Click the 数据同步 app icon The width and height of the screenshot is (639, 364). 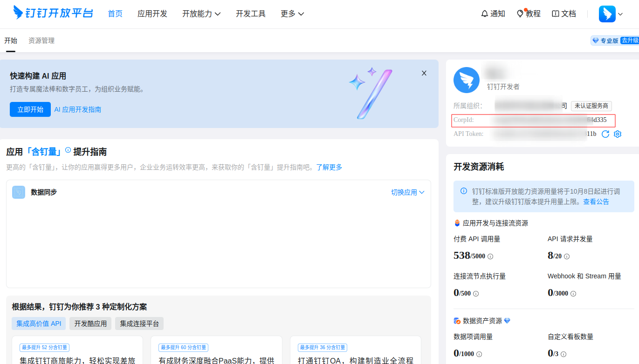coord(19,192)
